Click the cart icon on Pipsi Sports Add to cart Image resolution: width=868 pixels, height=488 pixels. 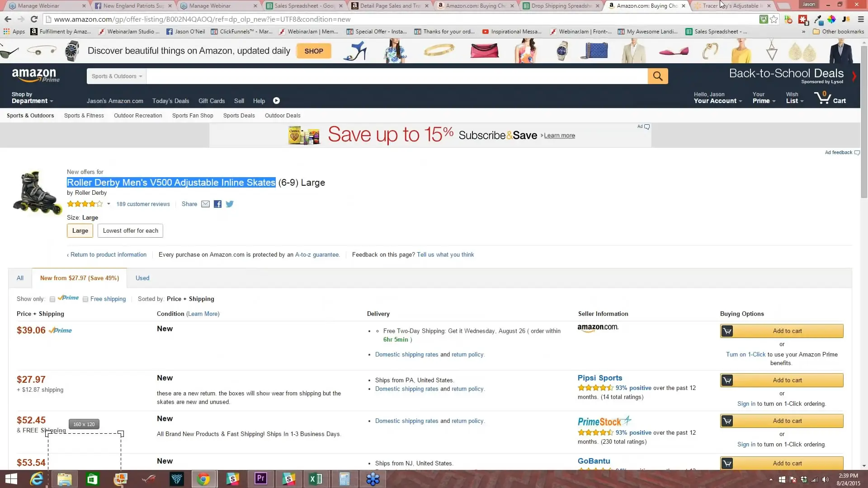point(727,380)
